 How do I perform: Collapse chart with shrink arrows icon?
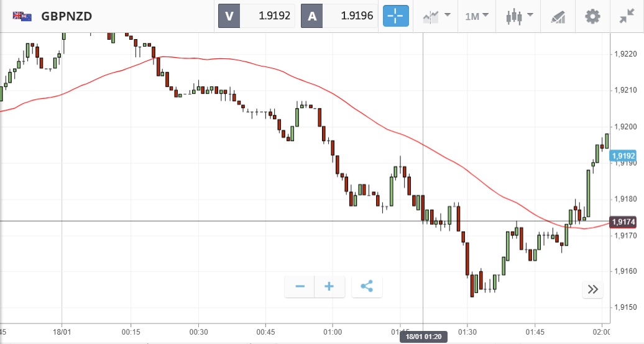pos(627,16)
